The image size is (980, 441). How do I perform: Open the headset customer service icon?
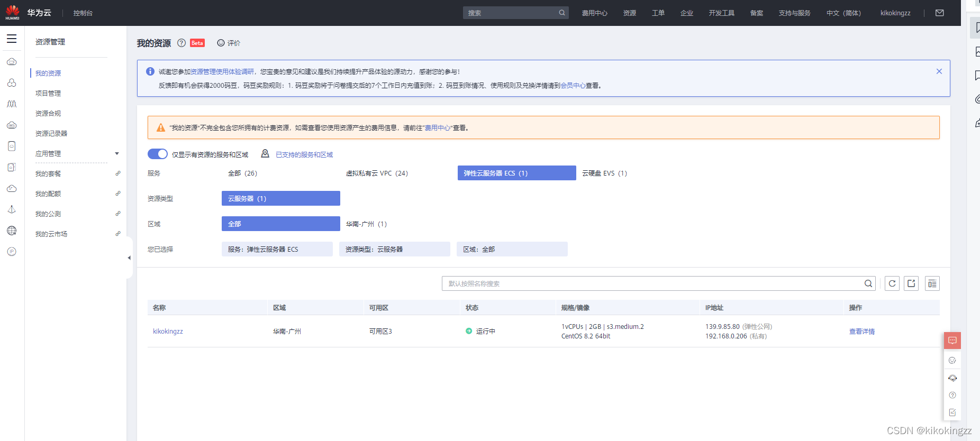[x=952, y=378]
